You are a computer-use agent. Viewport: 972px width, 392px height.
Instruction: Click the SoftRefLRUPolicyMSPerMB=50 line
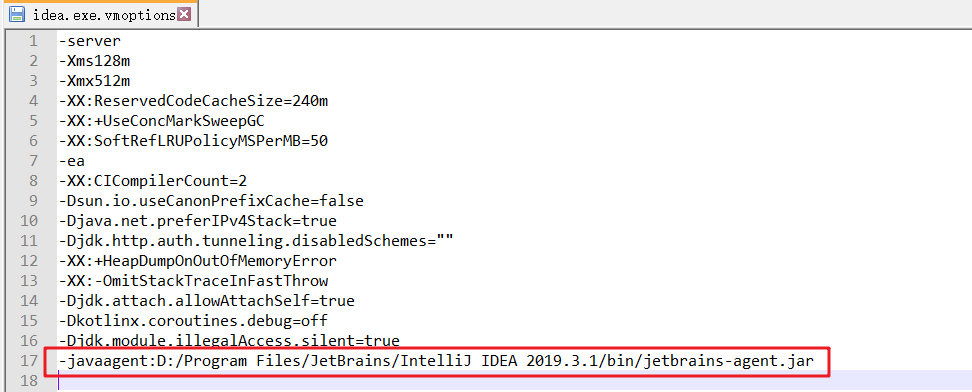pyautogui.click(x=193, y=141)
